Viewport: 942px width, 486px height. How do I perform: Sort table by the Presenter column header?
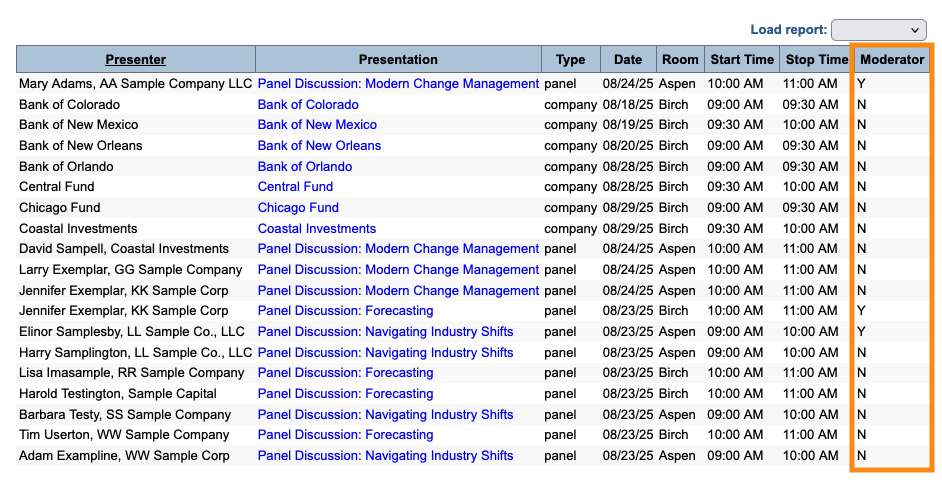coord(136,59)
